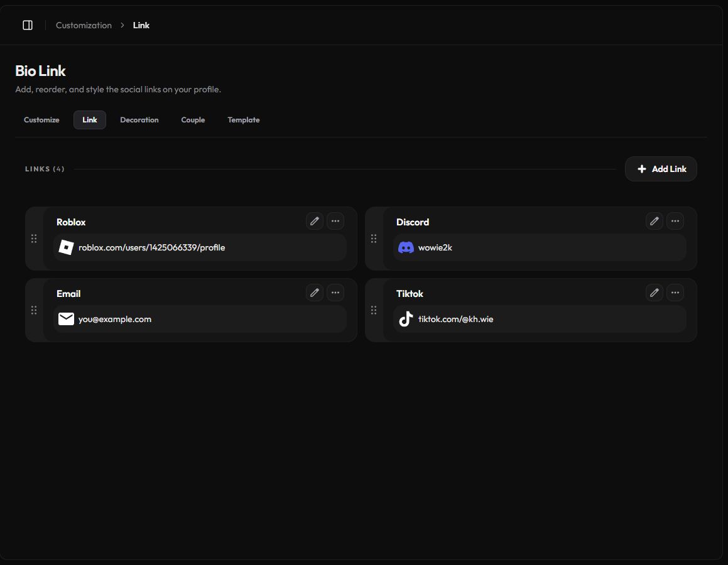728x565 pixels.
Task: Open the Couple tab
Action: point(193,120)
